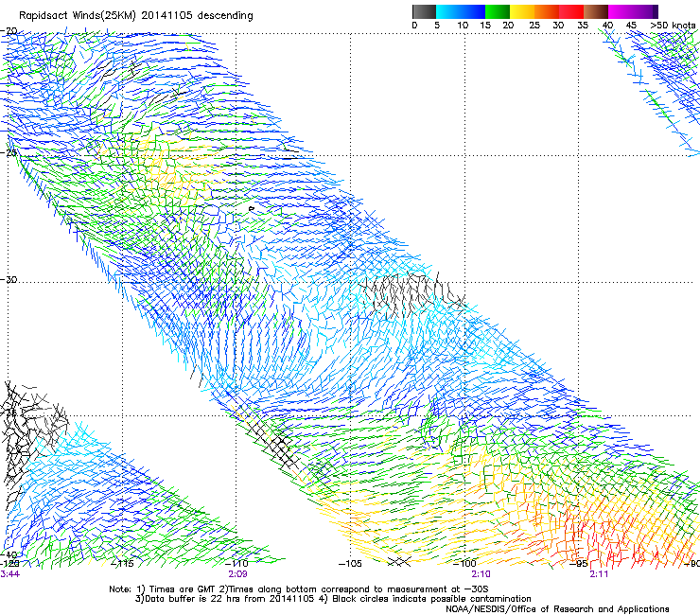Click the purple '3:44' swath time label
700x615 pixels.
[9, 574]
